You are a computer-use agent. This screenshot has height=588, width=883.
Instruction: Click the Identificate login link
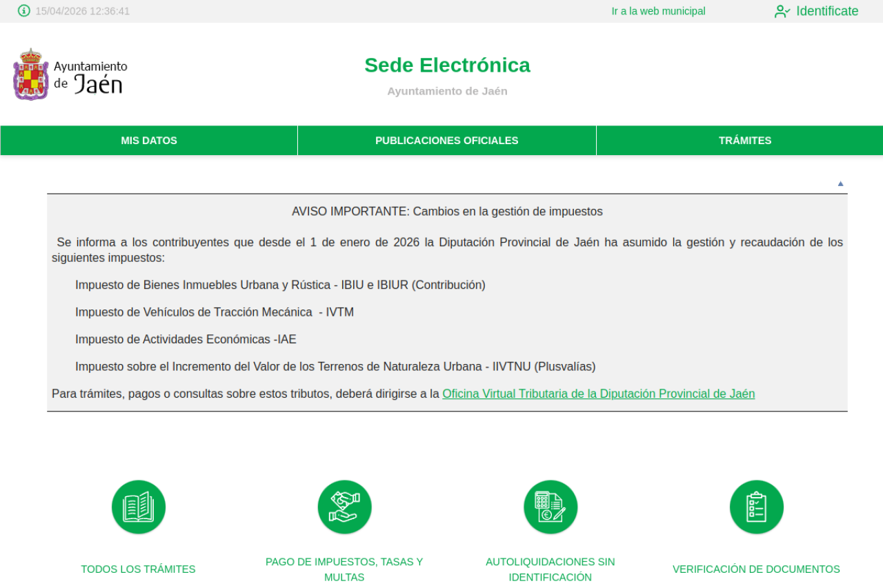coord(827,11)
